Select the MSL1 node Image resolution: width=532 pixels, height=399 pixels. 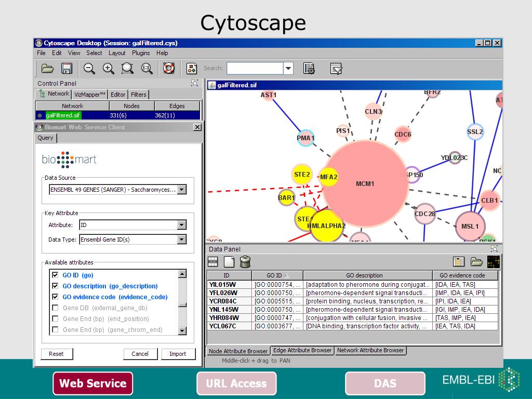pos(470,227)
